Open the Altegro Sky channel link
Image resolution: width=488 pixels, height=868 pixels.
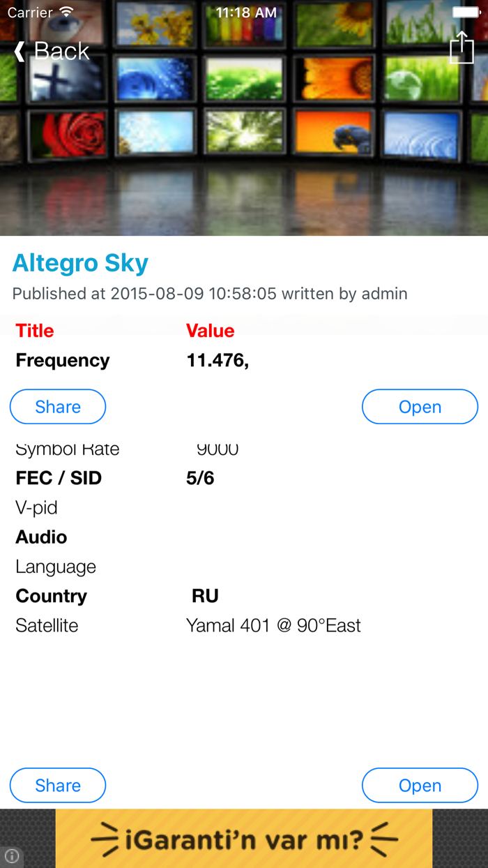point(79,264)
